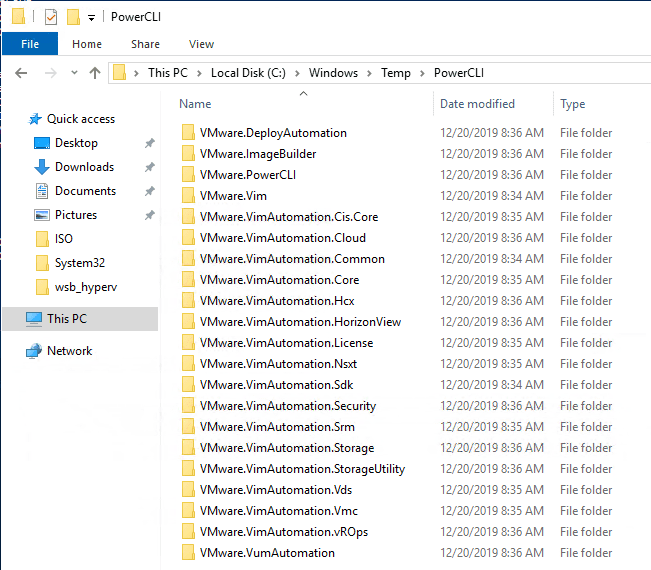
Task: Open Documents in the navigation pane
Action: [x=86, y=191]
